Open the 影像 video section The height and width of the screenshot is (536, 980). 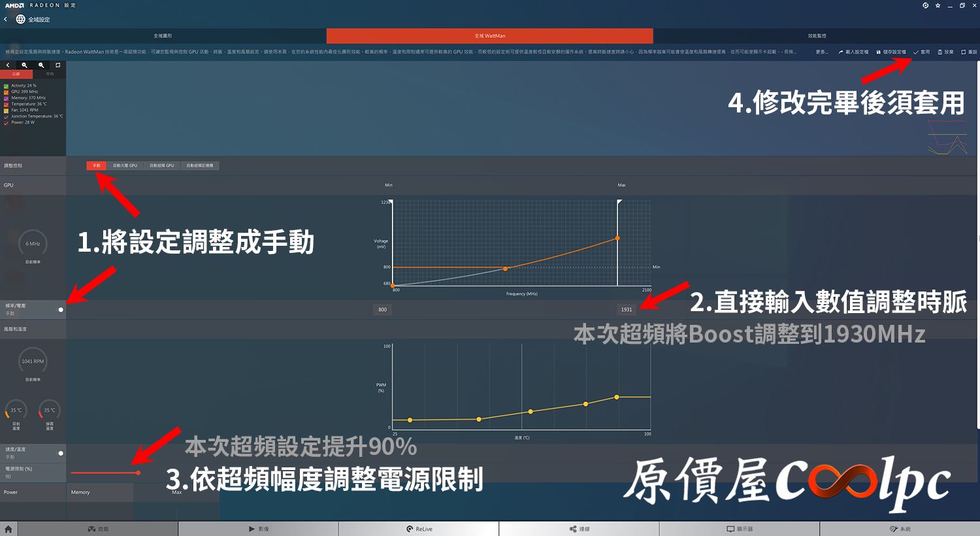pyautogui.click(x=259, y=529)
